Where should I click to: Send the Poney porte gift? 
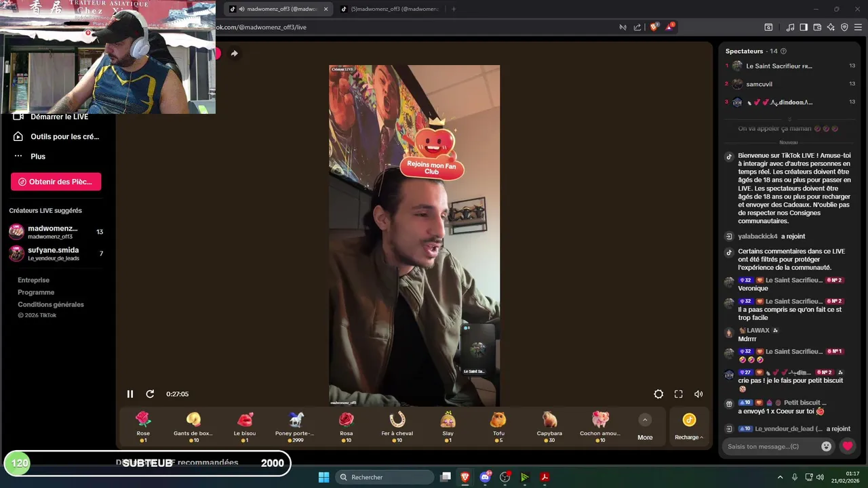click(x=295, y=427)
